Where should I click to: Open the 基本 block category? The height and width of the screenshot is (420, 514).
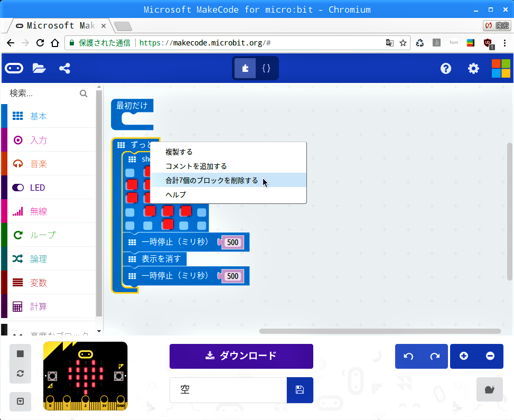(x=49, y=116)
